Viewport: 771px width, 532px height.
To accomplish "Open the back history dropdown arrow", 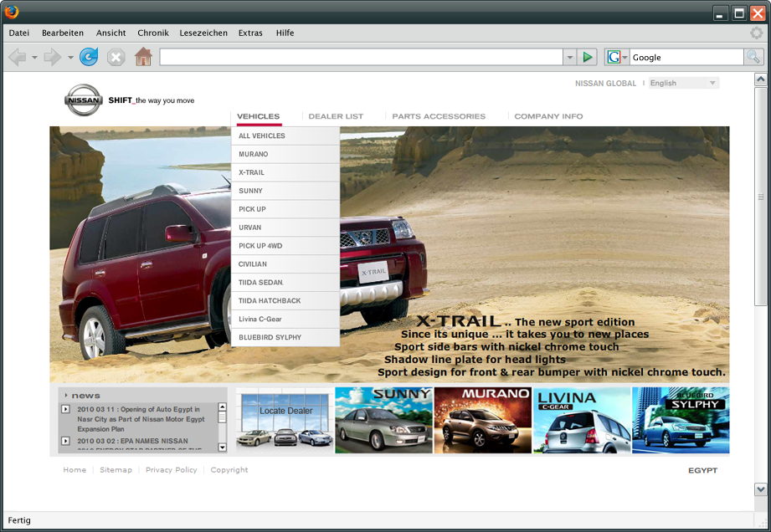I will (34, 58).
